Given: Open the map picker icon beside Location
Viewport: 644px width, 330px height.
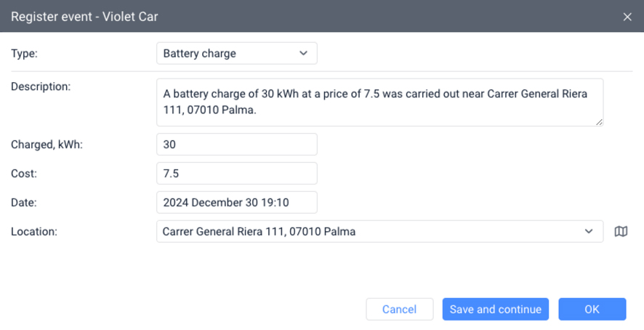Looking at the screenshot, I should [x=621, y=231].
